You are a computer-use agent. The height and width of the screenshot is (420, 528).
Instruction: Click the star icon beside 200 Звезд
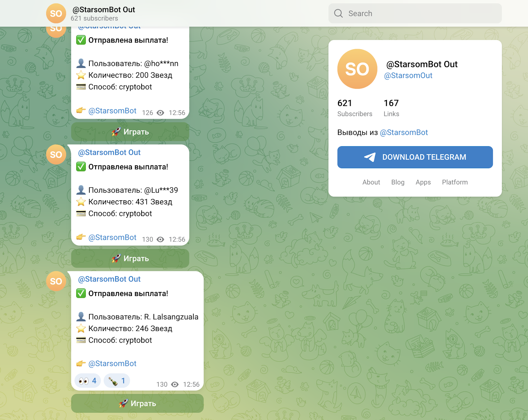click(81, 75)
